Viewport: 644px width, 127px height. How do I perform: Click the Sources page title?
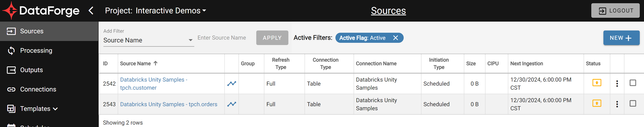coord(388,10)
